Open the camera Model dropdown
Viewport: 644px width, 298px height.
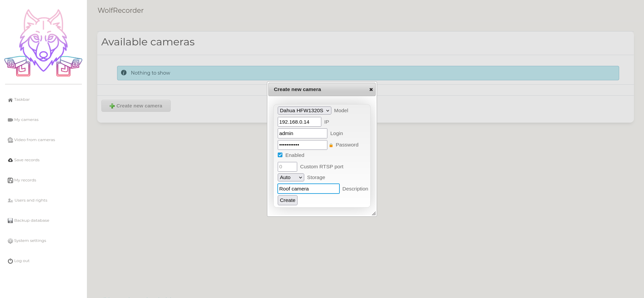(304, 111)
